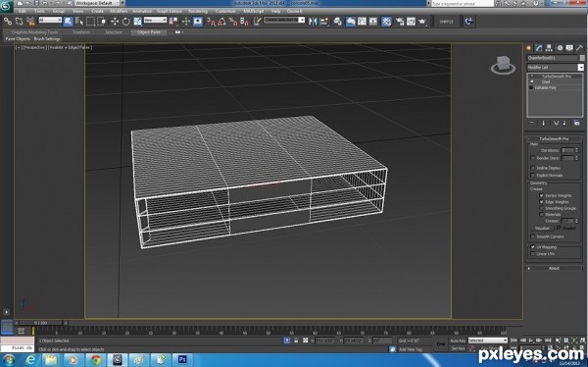Check the Smoothing Groups crease option
Screen dimensions: 588x367
[x=541, y=208]
